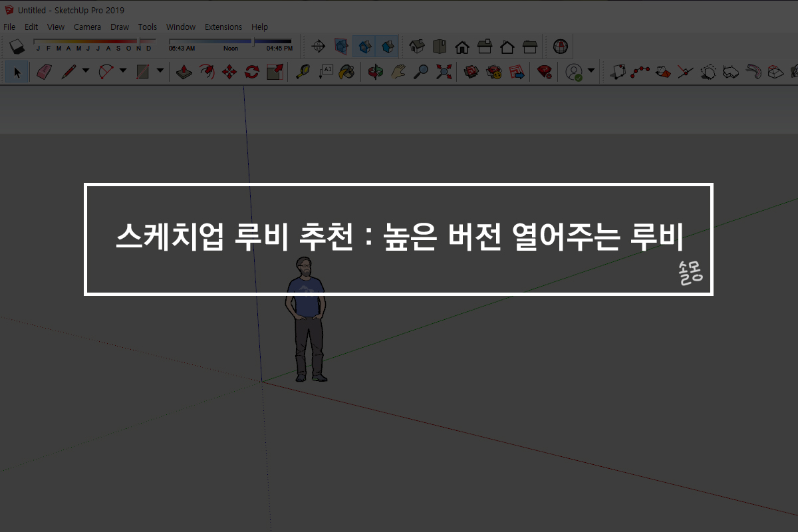This screenshot has width=798, height=532.
Task: Open the Tools menu
Action: pos(148,27)
